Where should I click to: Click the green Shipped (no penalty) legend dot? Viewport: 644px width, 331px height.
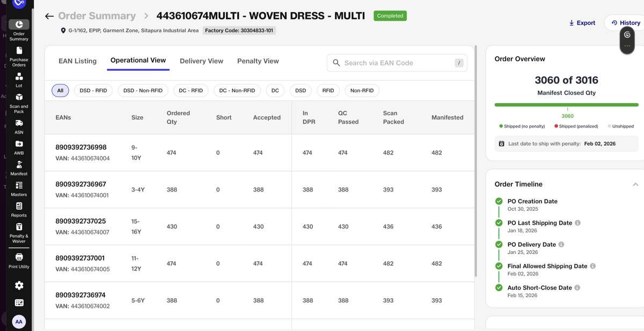point(501,126)
